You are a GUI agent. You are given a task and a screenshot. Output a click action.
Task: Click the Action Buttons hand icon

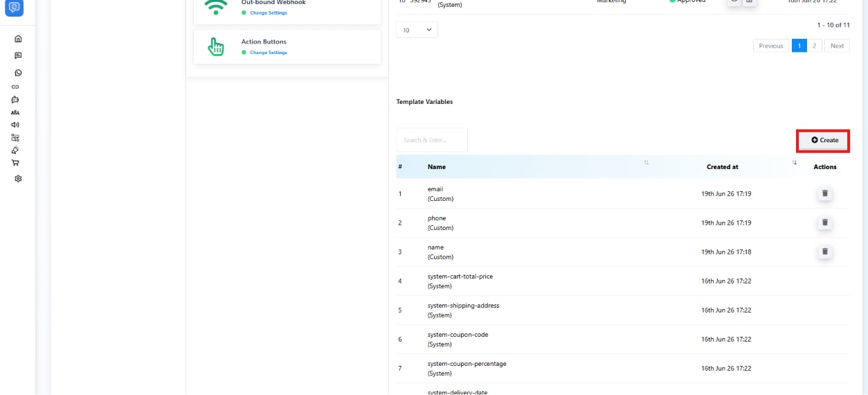[217, 46]
